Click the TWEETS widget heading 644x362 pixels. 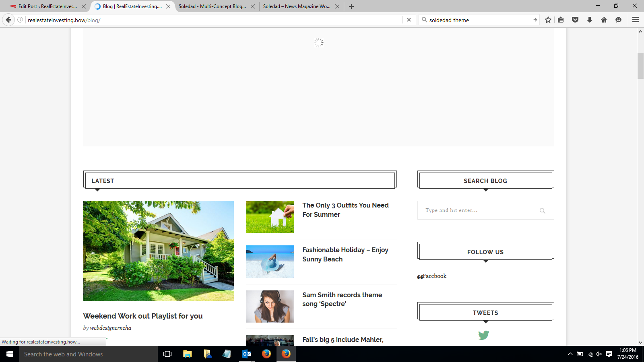(485, 313)
